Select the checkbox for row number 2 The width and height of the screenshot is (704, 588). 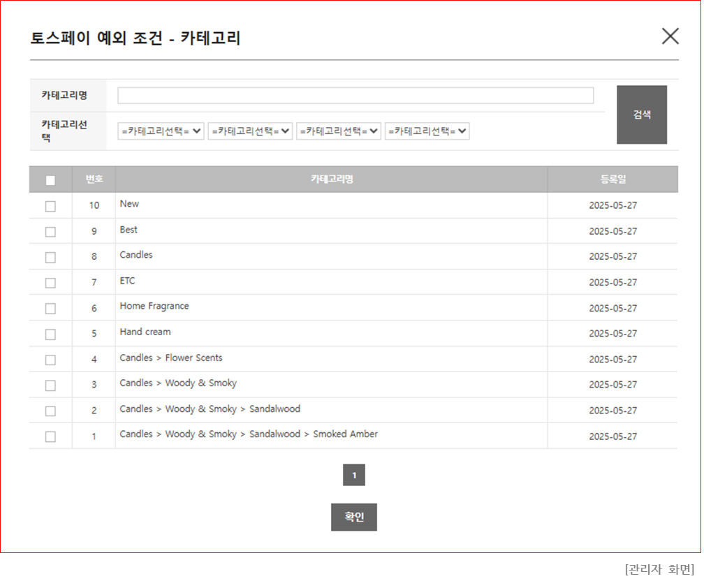point(50,411)
